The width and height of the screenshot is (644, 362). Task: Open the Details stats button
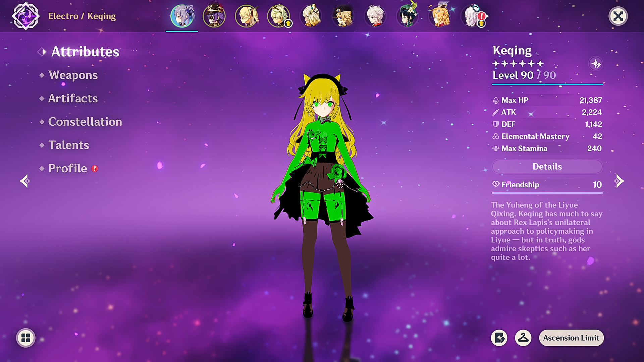pos(547,167)
